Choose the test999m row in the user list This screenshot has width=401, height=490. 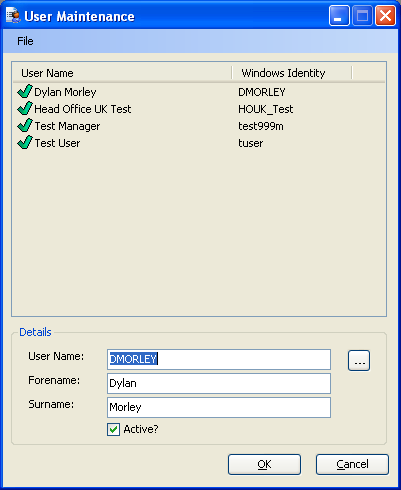click(x=199, y=126)
